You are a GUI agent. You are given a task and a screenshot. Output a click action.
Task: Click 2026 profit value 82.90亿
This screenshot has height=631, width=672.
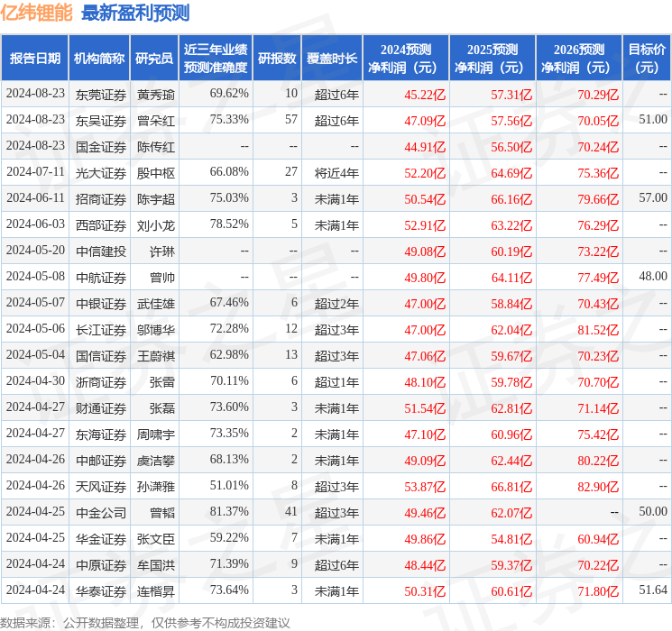[x=598, y=487]
